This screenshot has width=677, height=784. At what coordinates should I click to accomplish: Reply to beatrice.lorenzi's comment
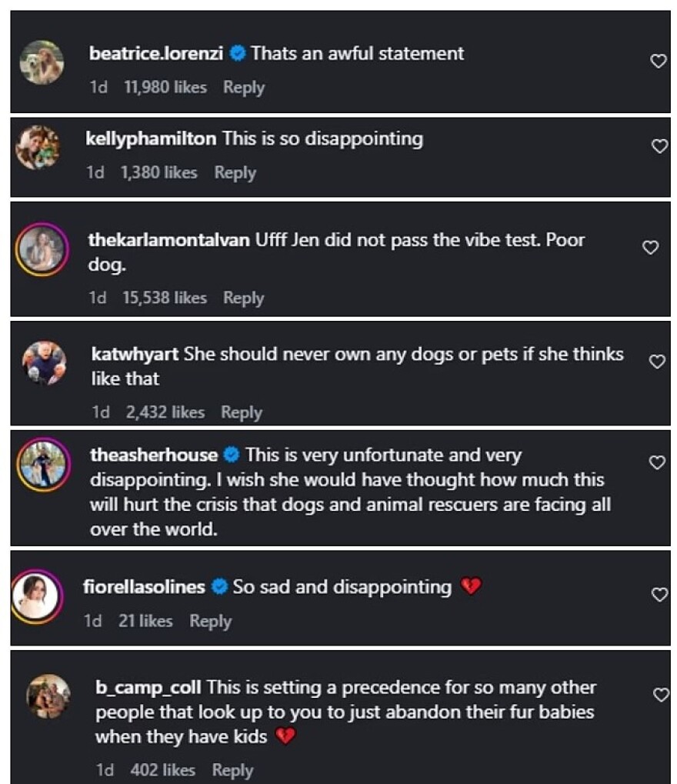pos(244,88)
